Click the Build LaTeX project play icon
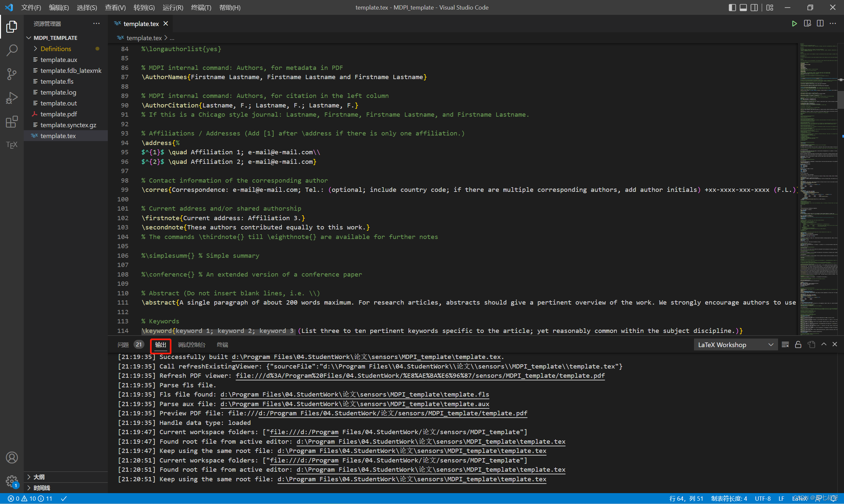 [x=794, y=23]
